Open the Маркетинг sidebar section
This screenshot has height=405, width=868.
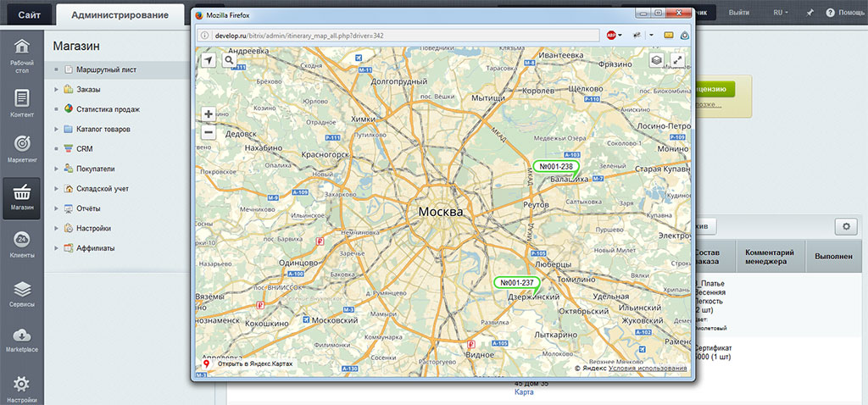tap(22, 147)
